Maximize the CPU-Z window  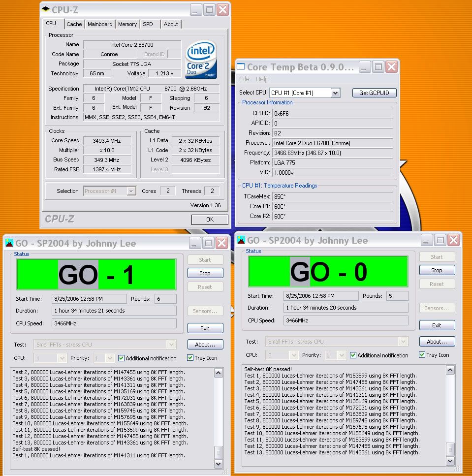pyautogui.click(x=210, y=10)
